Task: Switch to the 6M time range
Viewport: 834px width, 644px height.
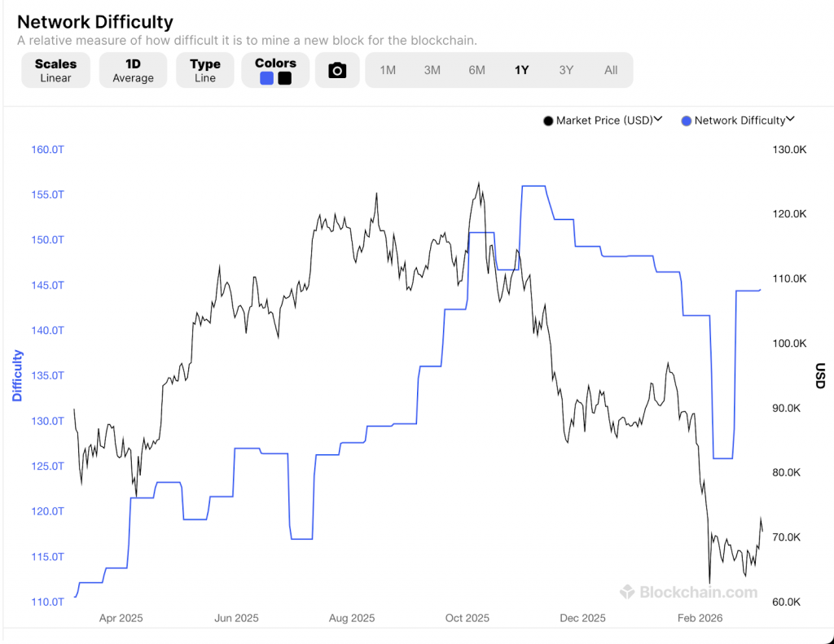Action: point(477,70)
